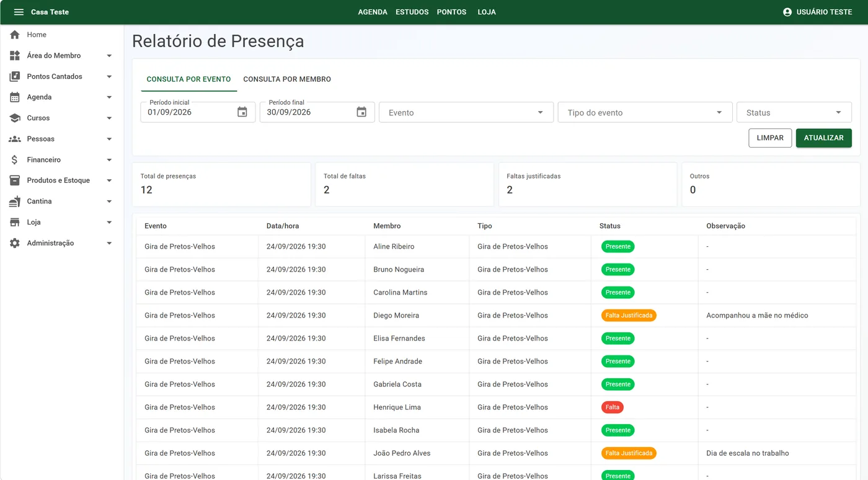Open the Evento dropdown filter

466,112
